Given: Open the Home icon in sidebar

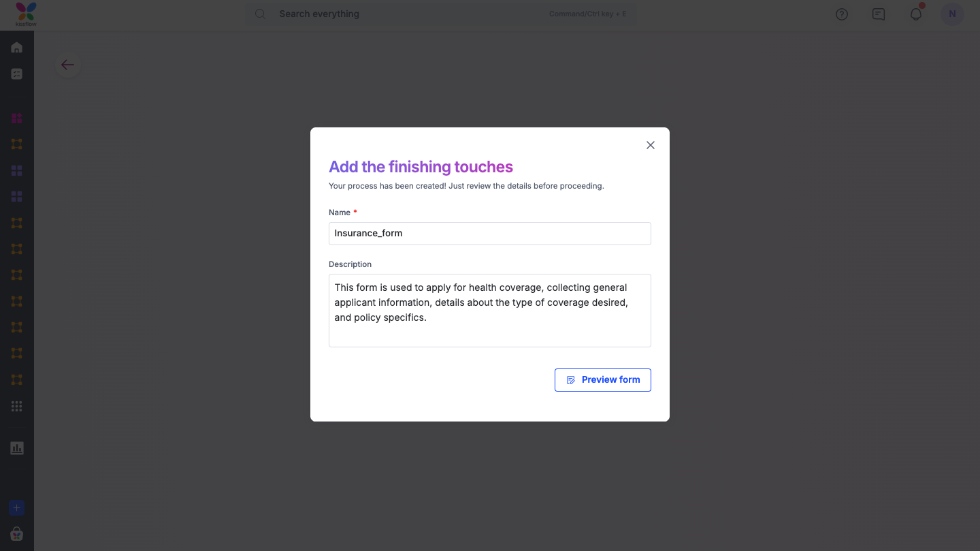Looking at the screenshot, I should pyautogui.click(x=17, y=48).
